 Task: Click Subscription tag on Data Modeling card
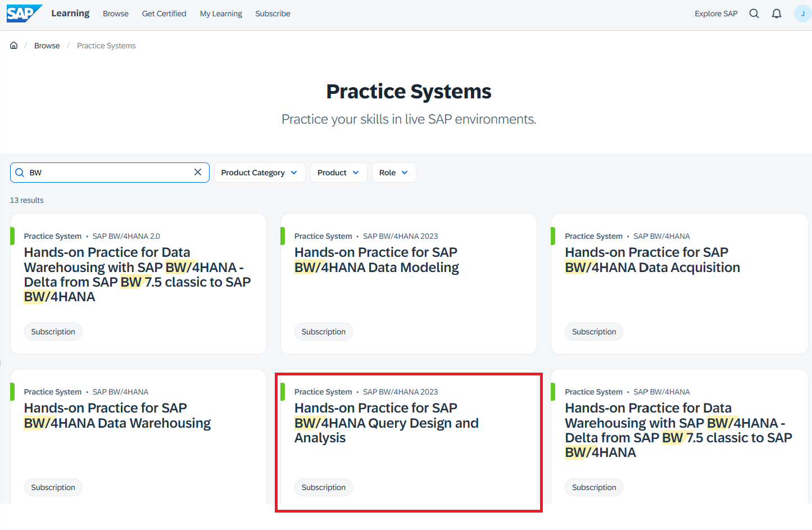click(324, 332)
